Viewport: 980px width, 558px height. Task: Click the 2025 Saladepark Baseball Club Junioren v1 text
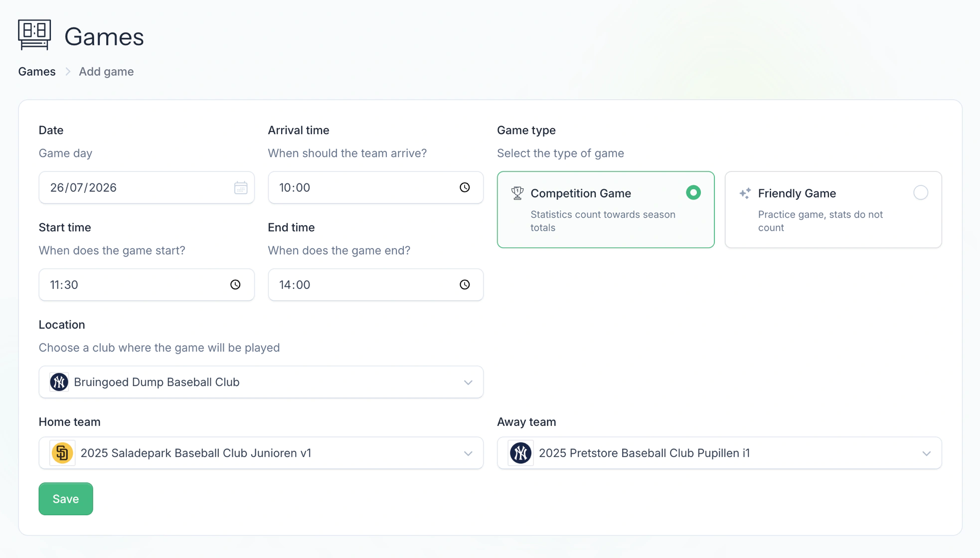[196, 453]
